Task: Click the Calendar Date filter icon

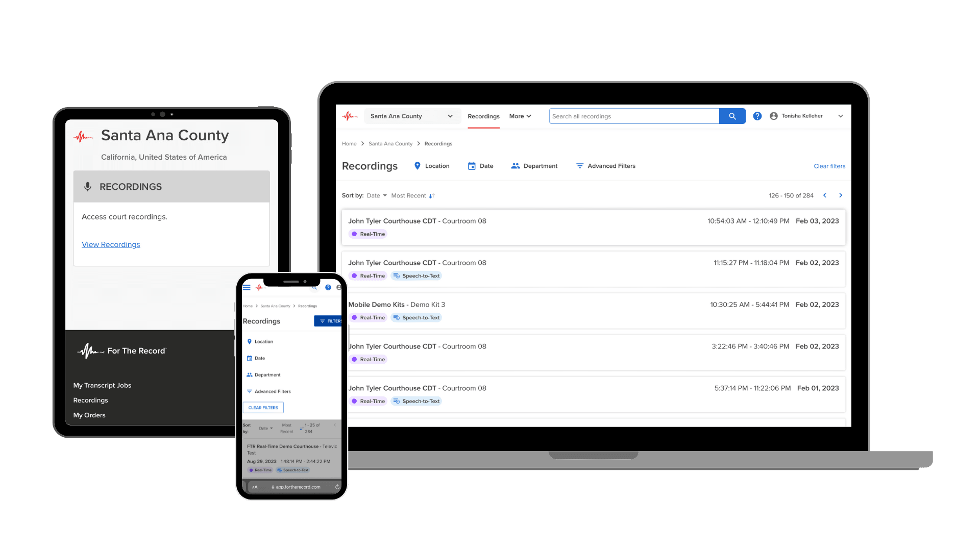Action: tap(471, 165)
